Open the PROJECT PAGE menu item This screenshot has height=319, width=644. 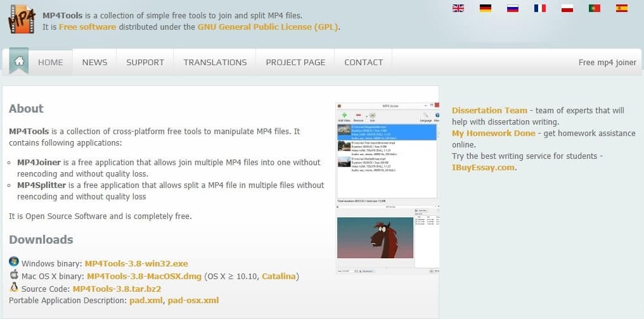[295, 62]
